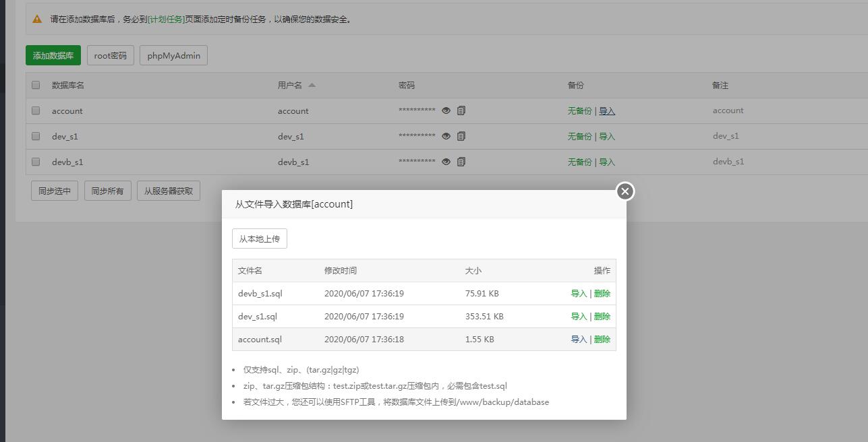The width and height of the screenshot is (868, 442).
Task: Click the 添加数据库 green button
Action: 53,55
